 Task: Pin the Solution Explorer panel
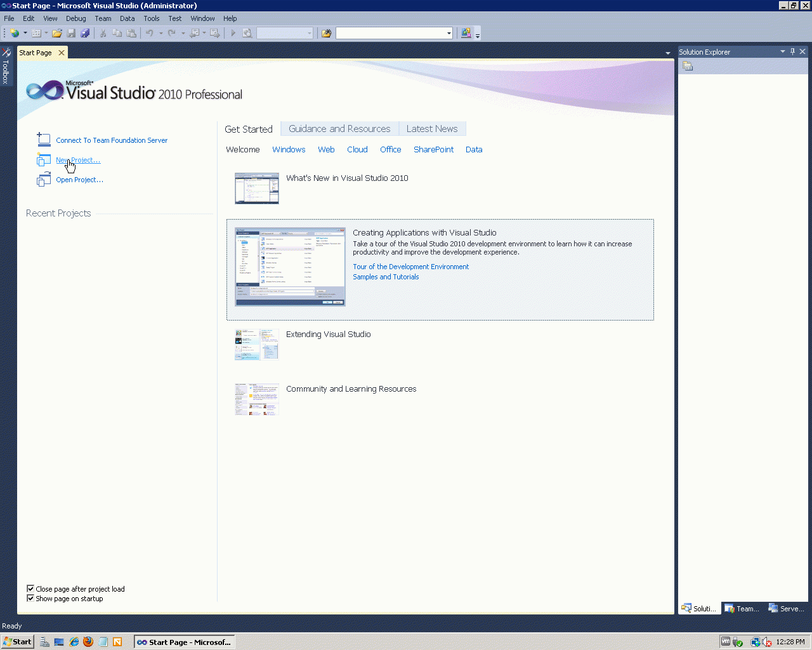tap(792, 51)
